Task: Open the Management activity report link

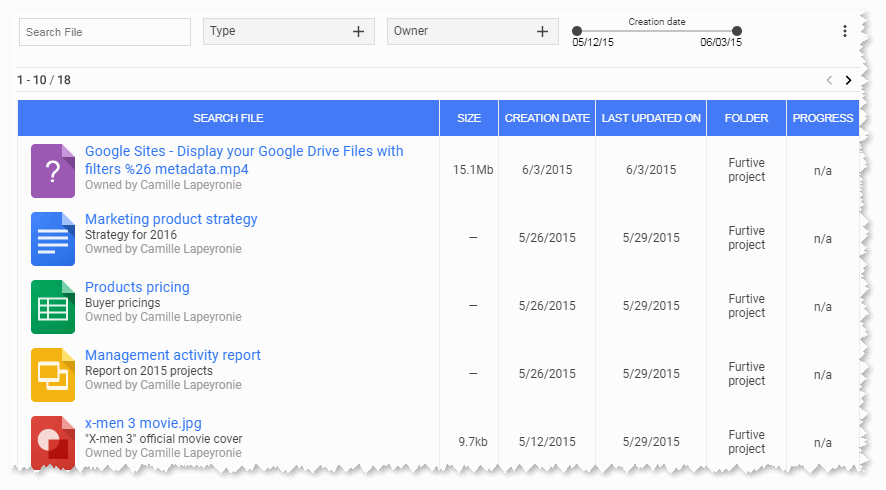Action: 172,355
